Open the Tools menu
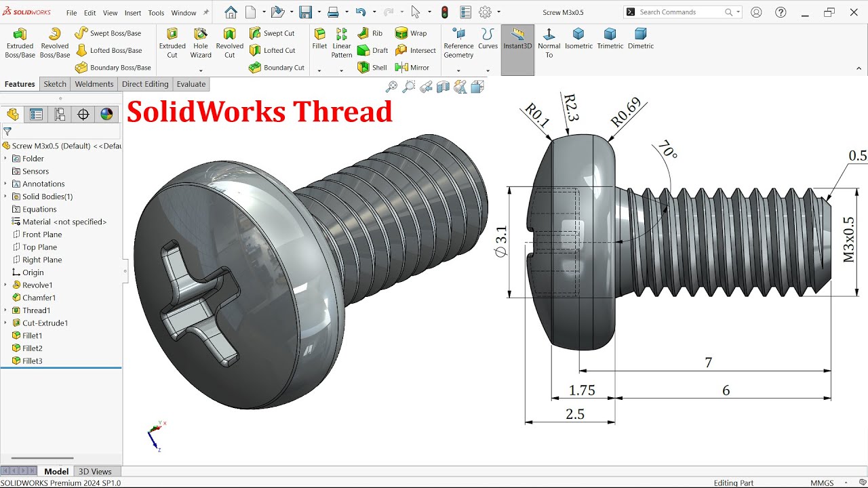 click(x=156, y=13)
